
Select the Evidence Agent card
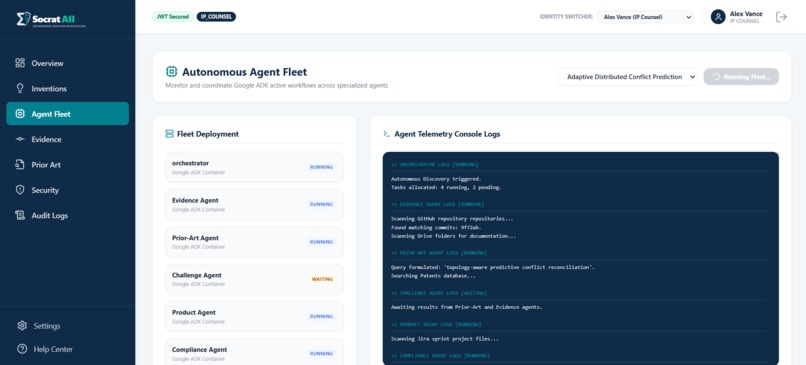(x=254, y=204)
